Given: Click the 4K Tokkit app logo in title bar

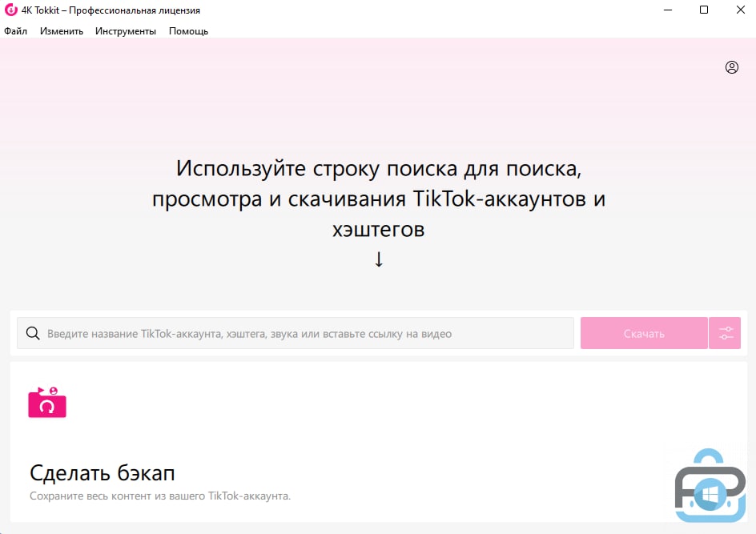Looking at the screenshot, I should [x=10, y=10].
